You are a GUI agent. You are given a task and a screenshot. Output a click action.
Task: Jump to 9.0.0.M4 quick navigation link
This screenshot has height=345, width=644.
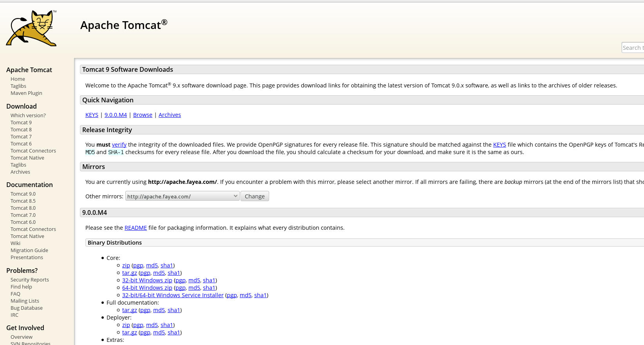pos(116,115)
